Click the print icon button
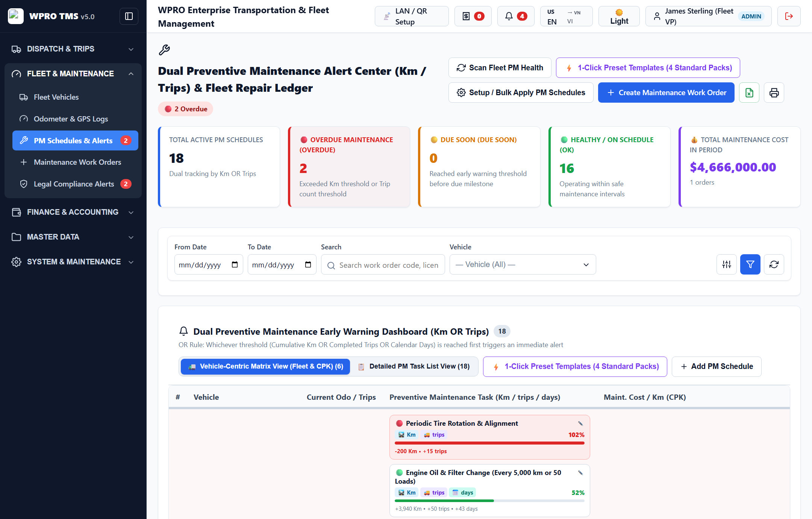The height and width of the screenshot is (519, 812). click(x=774, y=93)
